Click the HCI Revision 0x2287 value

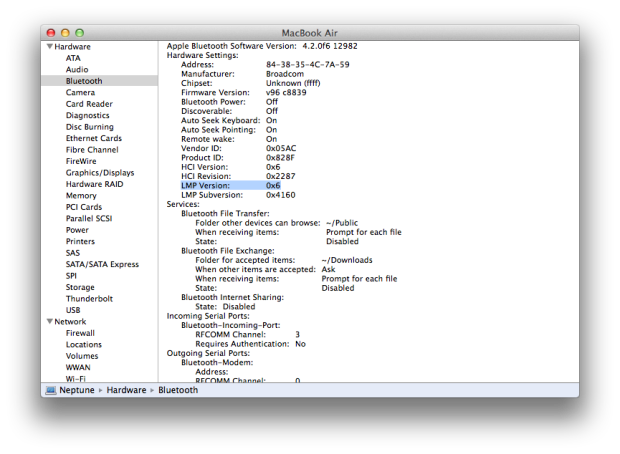tap(281, 176)
